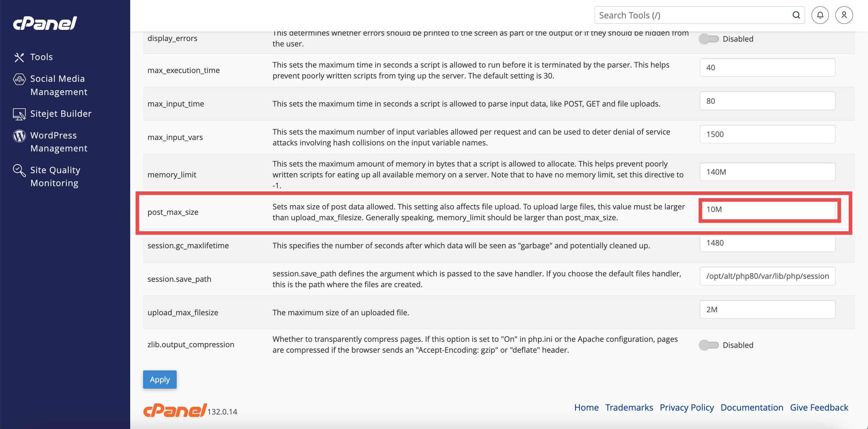Viewport: 868px width, 429px height.
Task: Open Tools wrench icon in sidebar
Action: 19,57
